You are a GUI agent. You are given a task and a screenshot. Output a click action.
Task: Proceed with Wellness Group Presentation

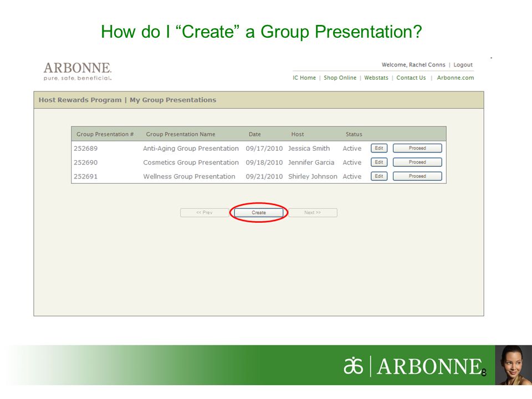(417, 176)
